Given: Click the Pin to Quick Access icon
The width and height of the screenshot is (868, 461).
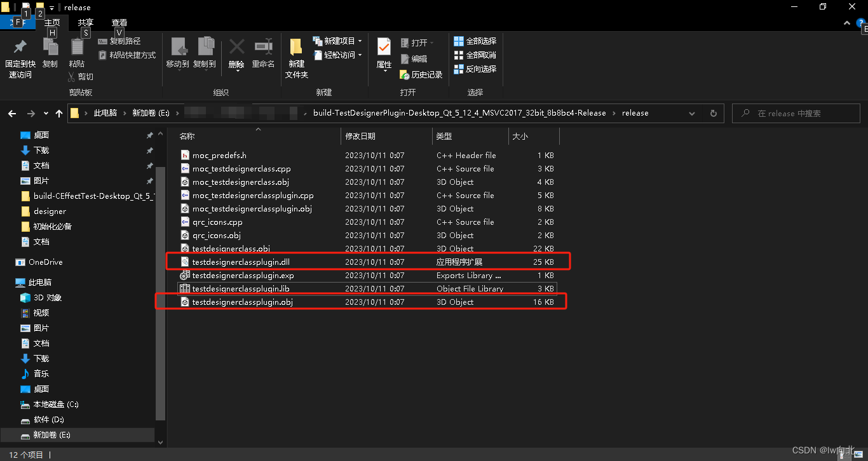Looking at the screenshot, I should [20, 46].
